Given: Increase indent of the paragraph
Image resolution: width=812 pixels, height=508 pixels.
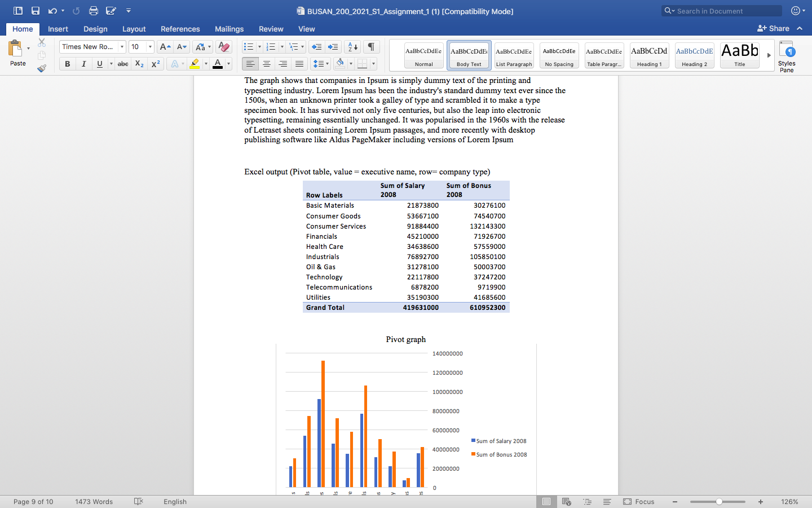Looking at the screenshot, I should [333, 47].
